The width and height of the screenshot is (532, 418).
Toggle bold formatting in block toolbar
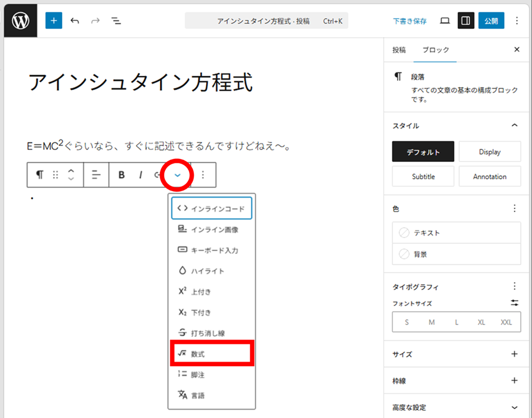pyautogui.click(x=121, y=175)
